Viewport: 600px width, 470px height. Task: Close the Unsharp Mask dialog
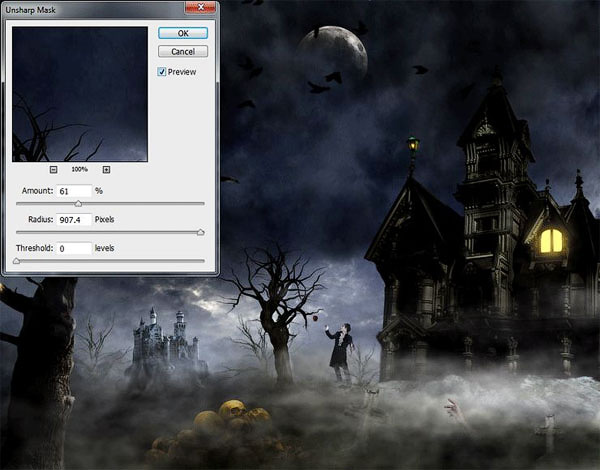pos(201,7)
